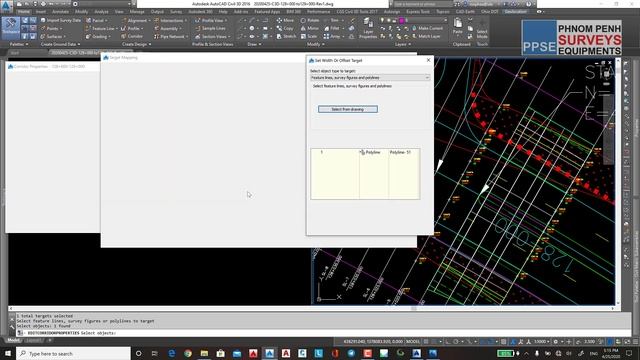Expand the Palettes panel
The width and height of the screenshot is (640, 360).
coord(19,44)
